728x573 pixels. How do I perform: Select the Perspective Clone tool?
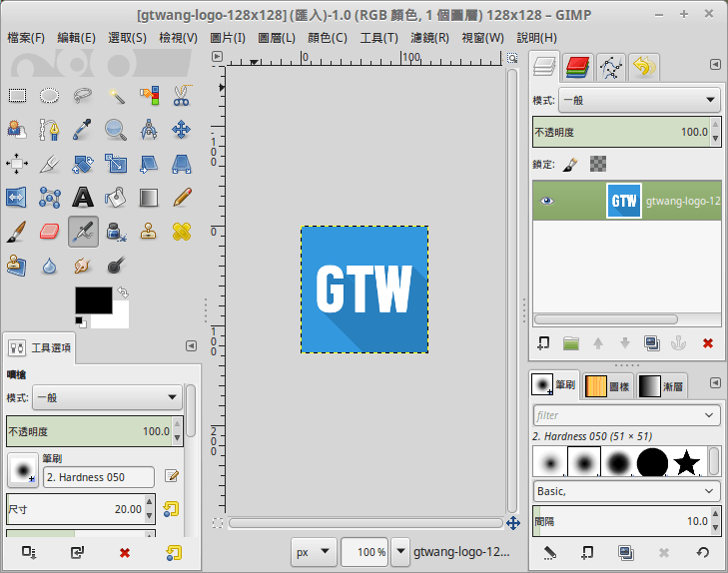coord(17,266)
